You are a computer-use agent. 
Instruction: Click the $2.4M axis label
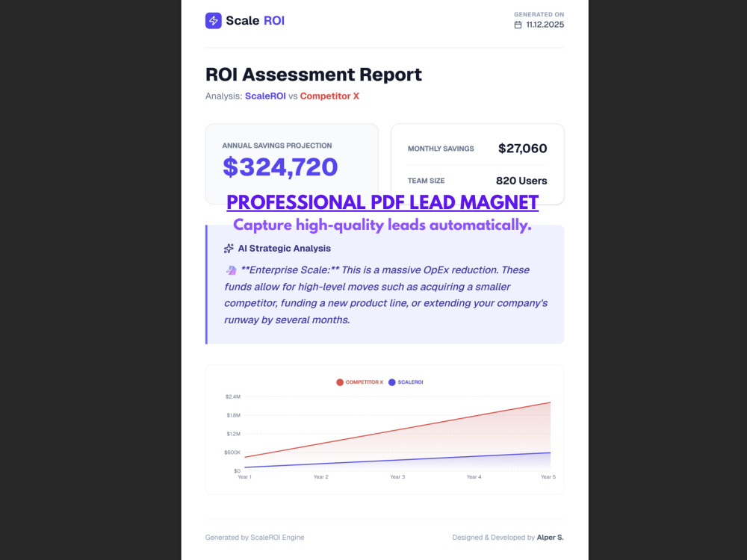point(233,396)
